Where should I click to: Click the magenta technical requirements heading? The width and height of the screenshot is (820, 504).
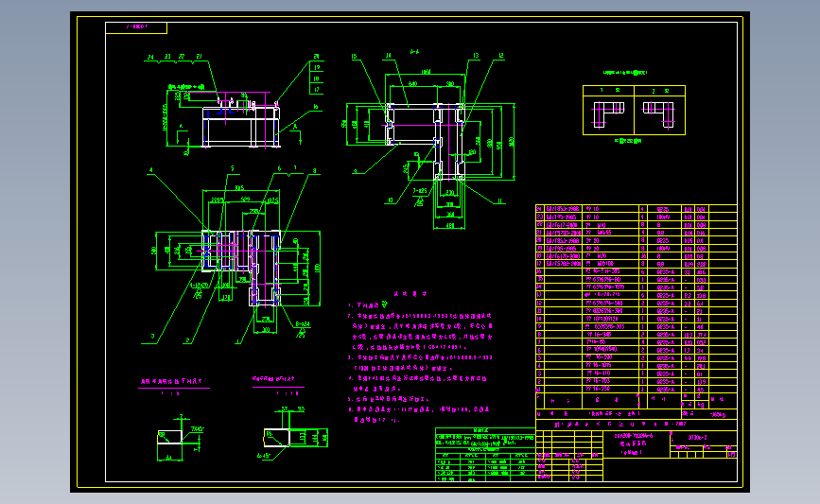click(x=410, y=294)
